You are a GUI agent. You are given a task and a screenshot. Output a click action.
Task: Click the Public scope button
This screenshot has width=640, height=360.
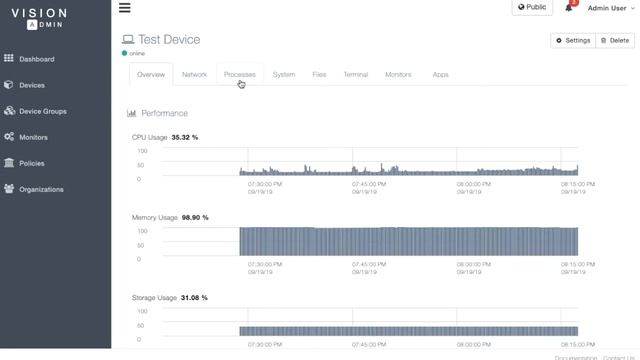click(532, 7)
